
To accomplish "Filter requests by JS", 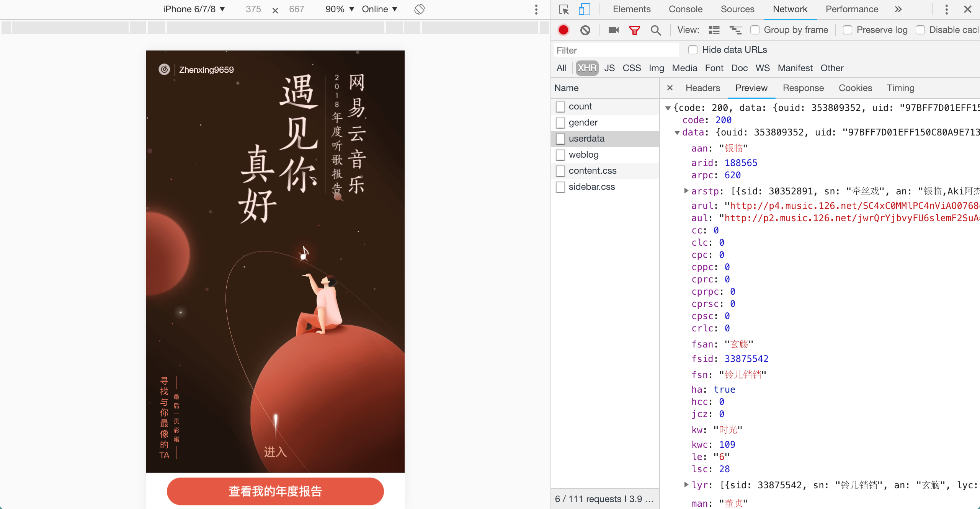I will 609,68.
